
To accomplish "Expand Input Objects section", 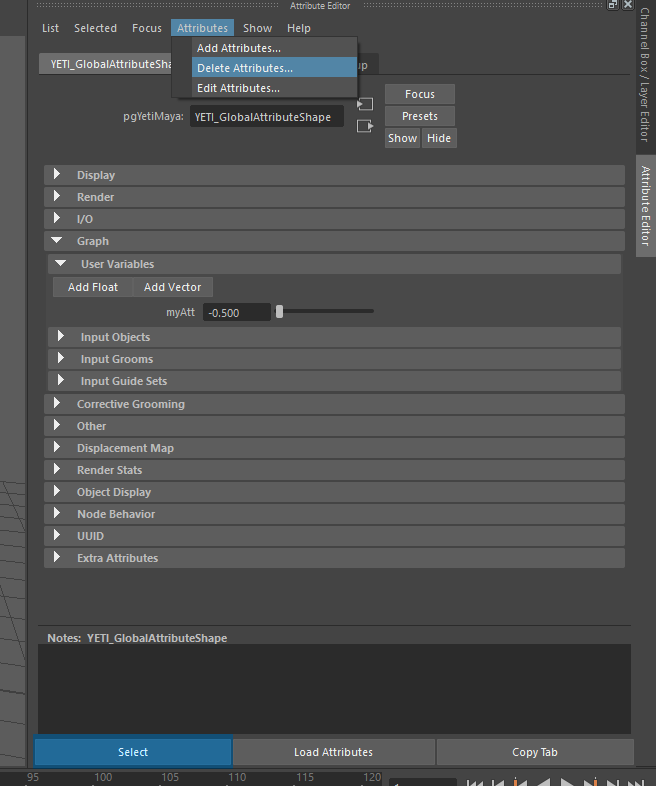I will tap(61, 337).
